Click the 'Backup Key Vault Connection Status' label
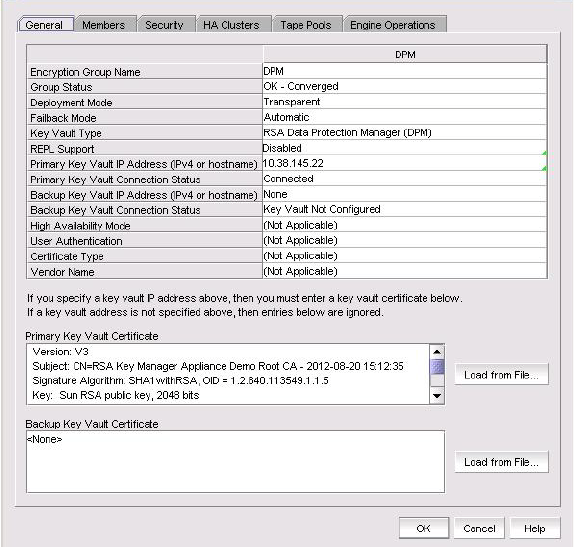The image size is (574, 547). (x=115, y=210)
